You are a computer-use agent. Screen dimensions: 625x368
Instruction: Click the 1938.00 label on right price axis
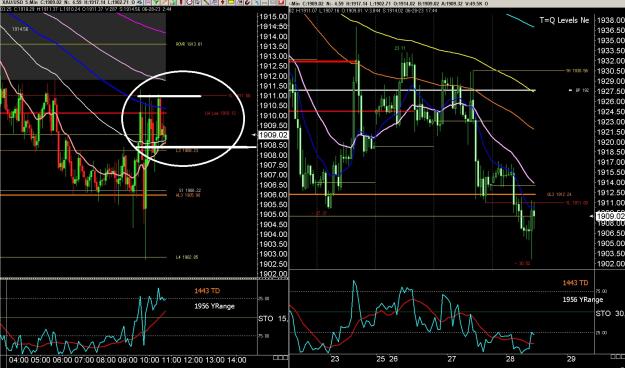[610, 20]
